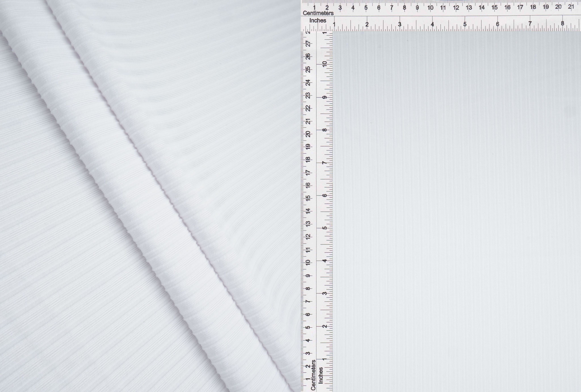The image size is (581, 392).
Task: Click the 'Centimeters' label on the top ruler
Action: pyautogui.click(x=318, y=13)
